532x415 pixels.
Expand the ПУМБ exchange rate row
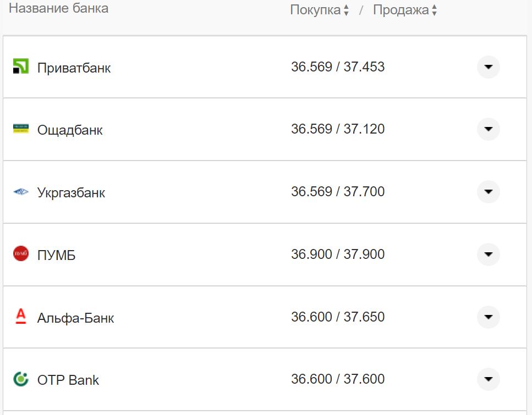[488, 254]
